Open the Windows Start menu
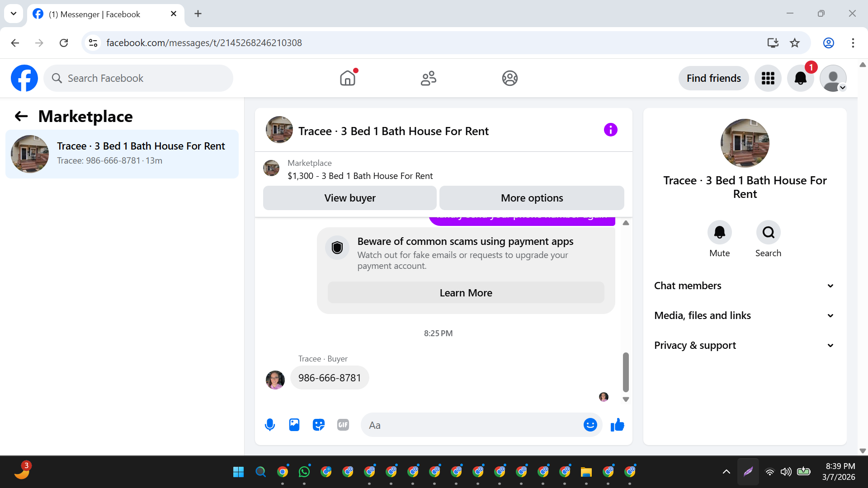The height and width of the screenshot is (488, 868). [x=238, y=472]
